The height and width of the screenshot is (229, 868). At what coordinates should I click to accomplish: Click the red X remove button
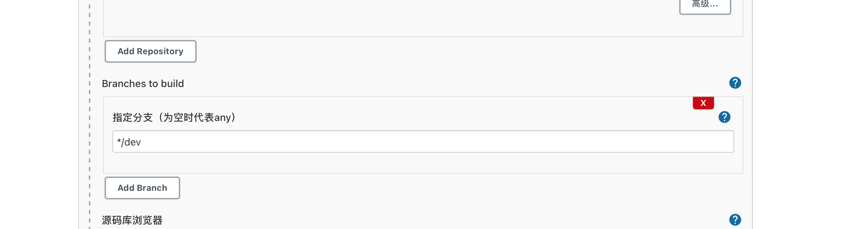pyautogui.click(x=703, y=103)
